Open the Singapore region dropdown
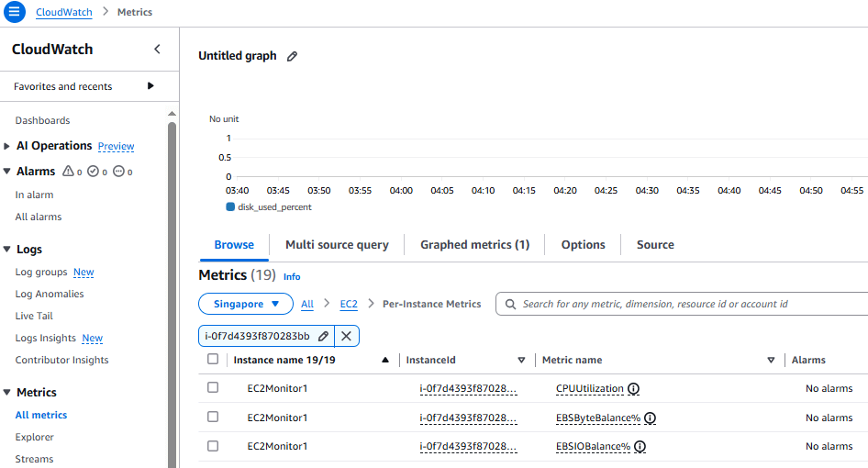The image size is (868, 468). (246, 304)
